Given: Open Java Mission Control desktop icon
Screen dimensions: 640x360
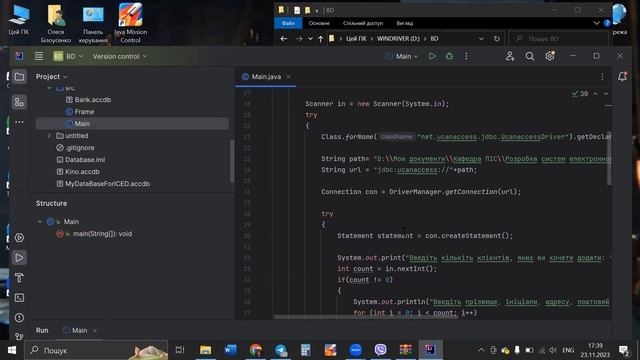Looking at the screenshot, I should click(x=130, y=23).
